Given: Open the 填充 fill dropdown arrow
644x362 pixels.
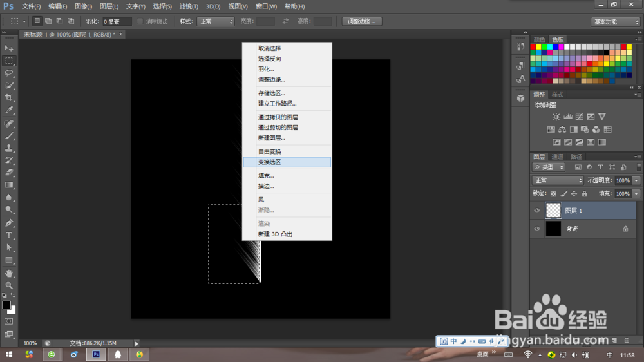Looking at the screenshot, I should click(x=636, y=193).
